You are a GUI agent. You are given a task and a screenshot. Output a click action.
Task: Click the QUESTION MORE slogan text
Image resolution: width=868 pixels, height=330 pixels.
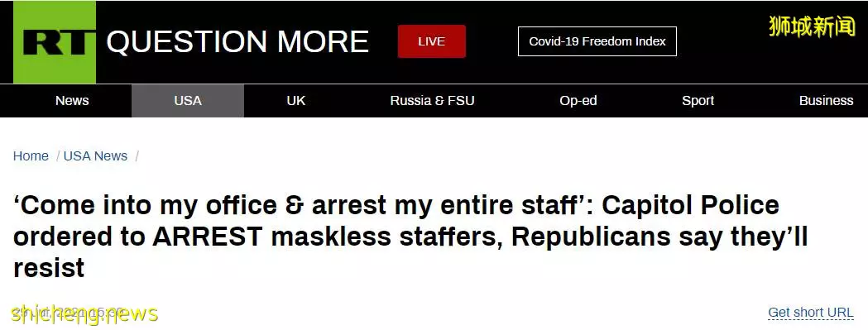[x=237, y=42]
